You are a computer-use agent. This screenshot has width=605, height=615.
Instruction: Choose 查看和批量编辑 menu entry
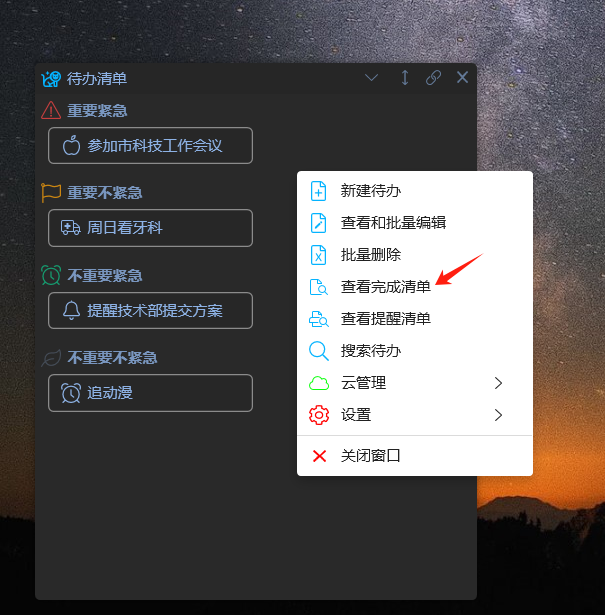pos(414,223)
